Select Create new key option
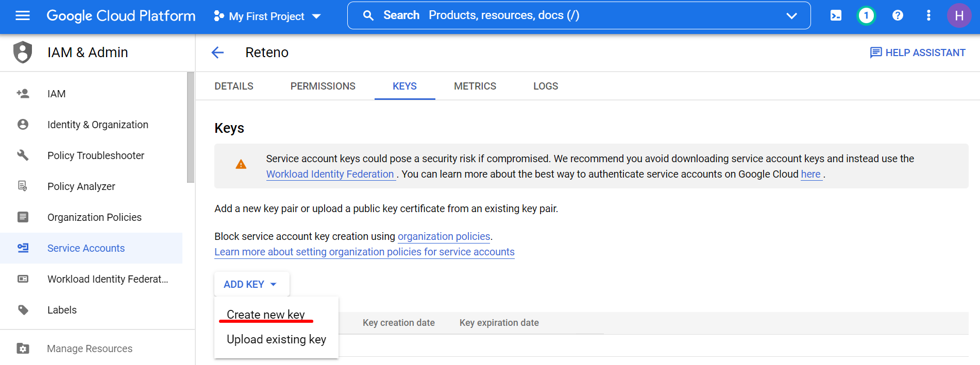The image size is (980, 365). pos(266,315)
